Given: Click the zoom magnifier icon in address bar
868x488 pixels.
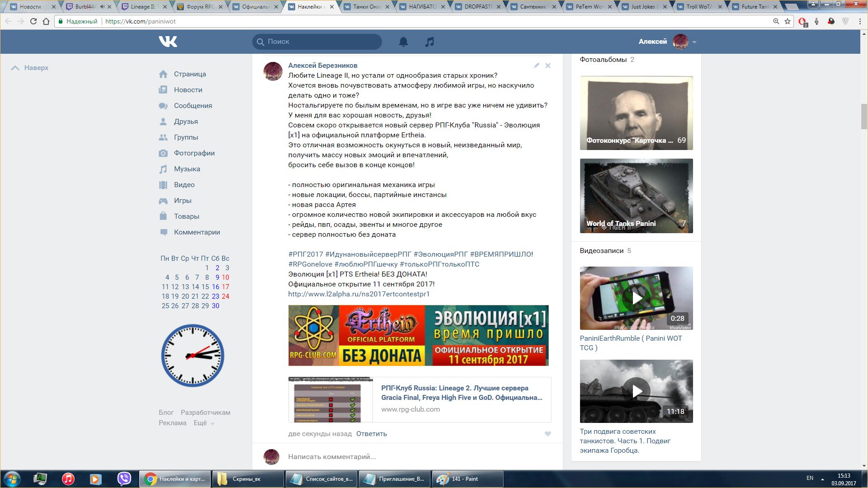Looking at the screenshot, I should tap(776, 21).
